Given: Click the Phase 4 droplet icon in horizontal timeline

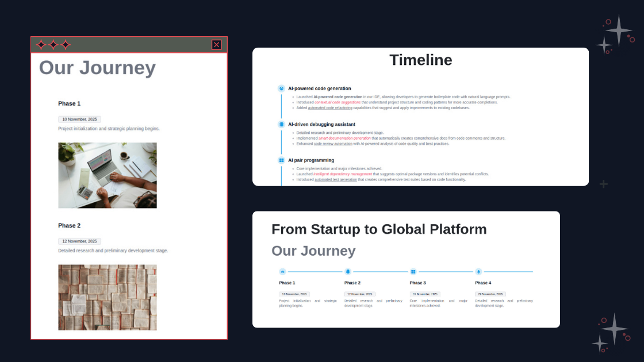Looking at the screenshot, I should point(478,272).
